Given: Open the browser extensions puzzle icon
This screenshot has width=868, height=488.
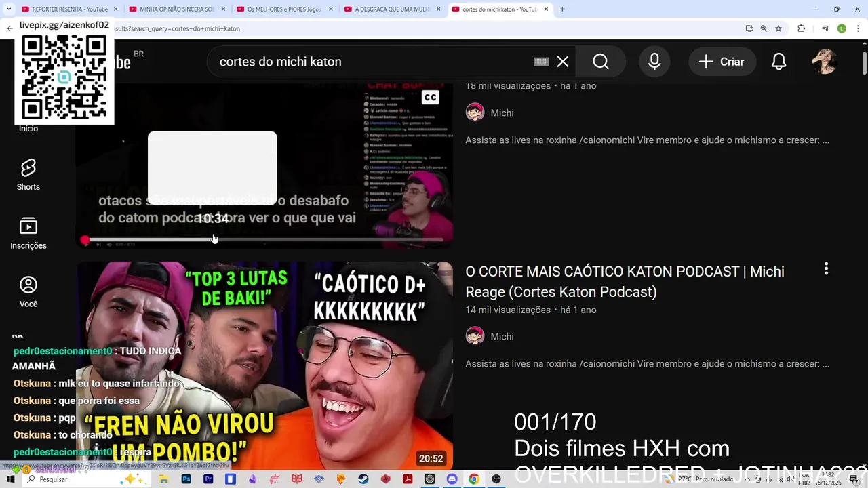Looking at the screenshot, I should (802, 28).
